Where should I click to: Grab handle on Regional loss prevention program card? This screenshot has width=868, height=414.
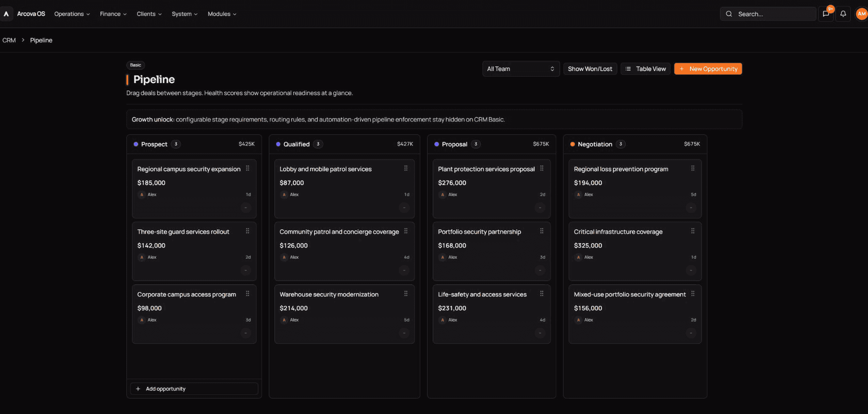coord(693,168)
